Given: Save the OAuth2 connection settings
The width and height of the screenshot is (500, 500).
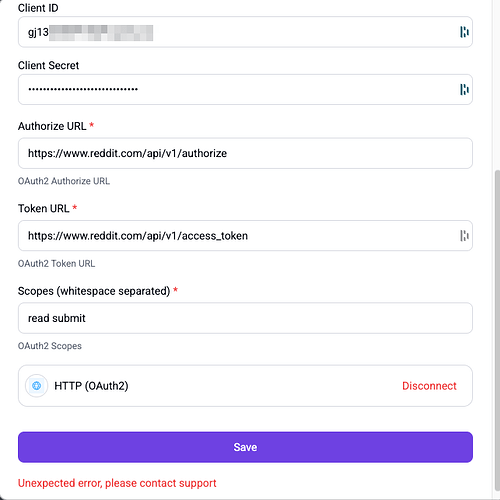Looking at the screenshot, I should [245, 447].
